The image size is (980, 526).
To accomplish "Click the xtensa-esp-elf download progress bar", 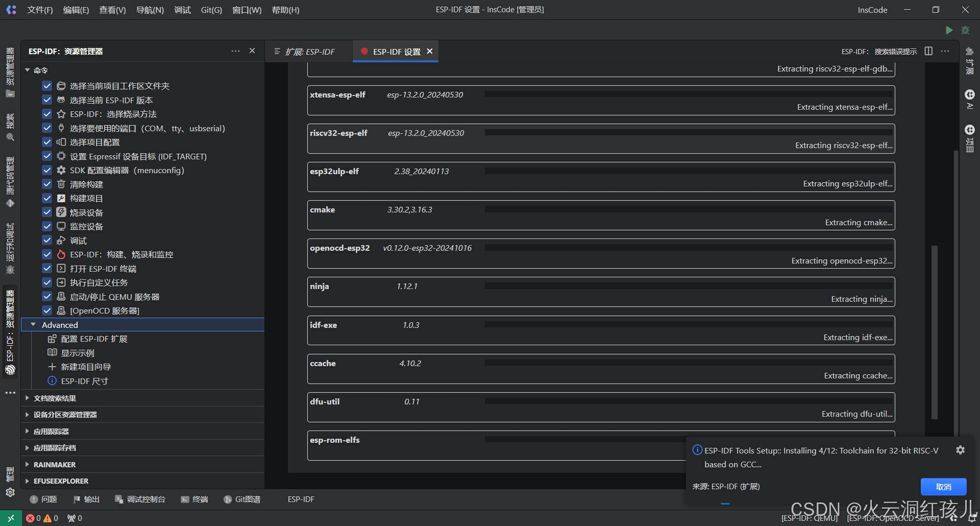I will point(689,94).
